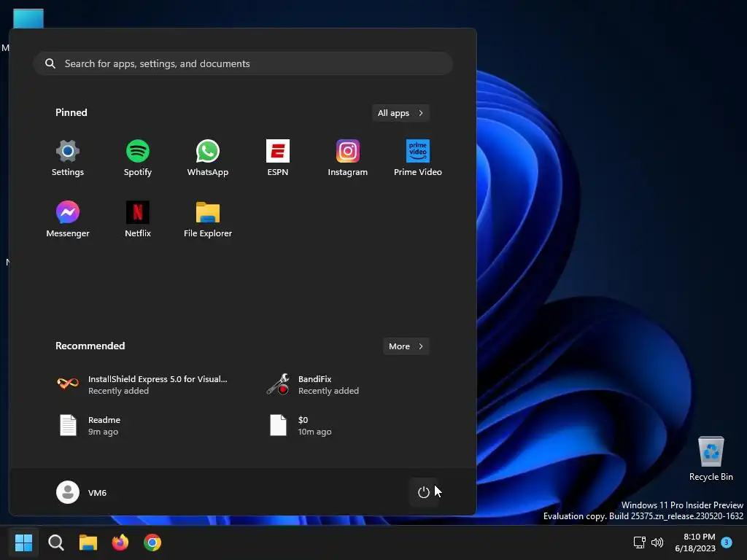The image size is (747, 560).
Task: Select the Recycle Bin desktop icon
Action: 711,459
